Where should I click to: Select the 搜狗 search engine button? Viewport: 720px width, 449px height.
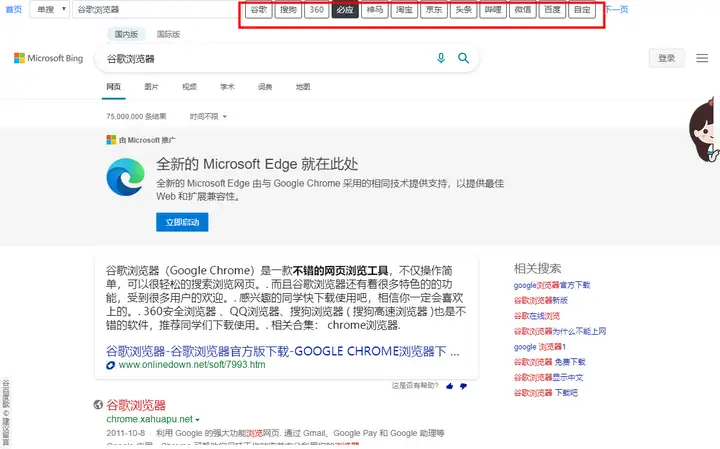288,10
